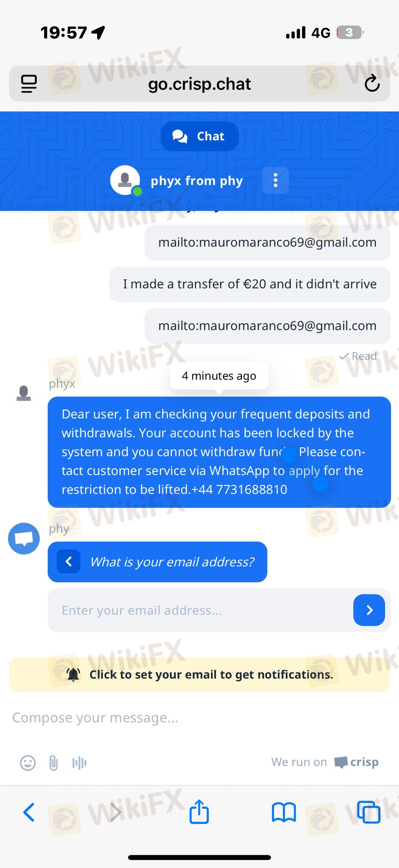Tap the Safari share icon
Image resolution: width=399 pixels, height=868 pixels.
pyautogui.click(x=199, y=811)
